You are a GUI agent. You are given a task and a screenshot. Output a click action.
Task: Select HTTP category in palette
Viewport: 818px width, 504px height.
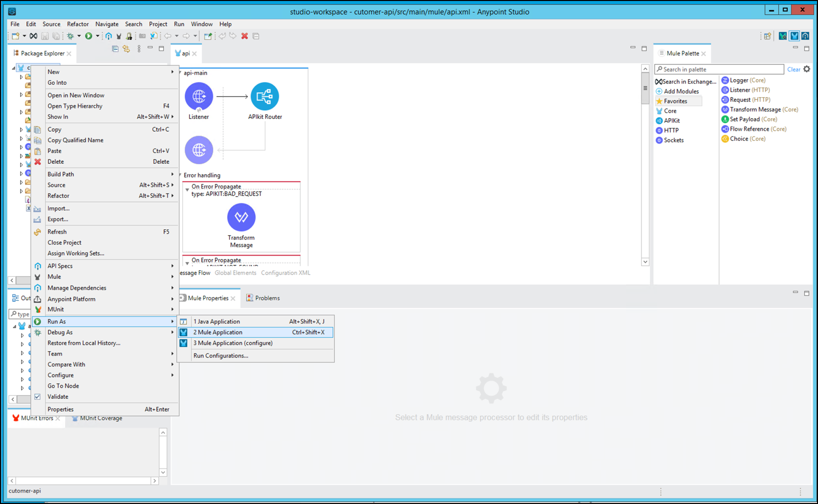click(x=667, y=130)
